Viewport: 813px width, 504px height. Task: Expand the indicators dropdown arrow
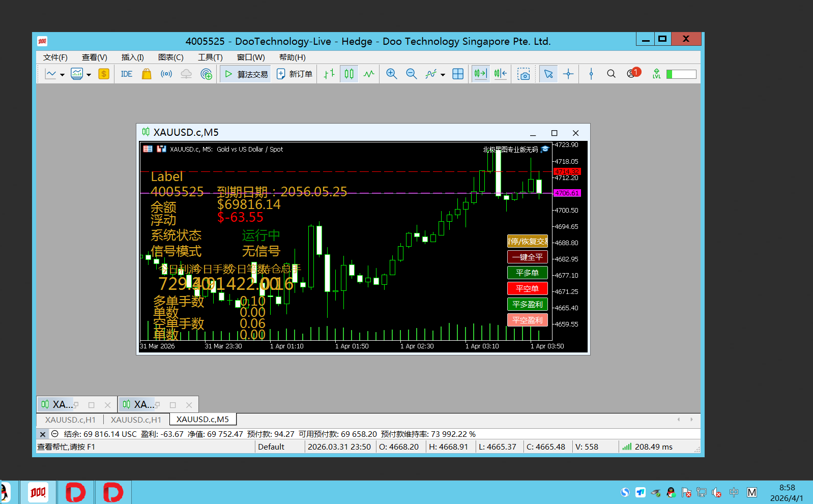click(x=443, y=75)
